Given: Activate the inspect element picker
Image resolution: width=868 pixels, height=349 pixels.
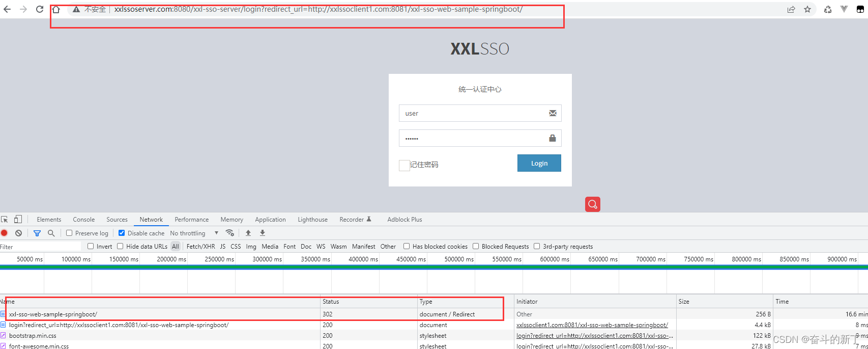Looking at the screenshot, I should (5, 220).
